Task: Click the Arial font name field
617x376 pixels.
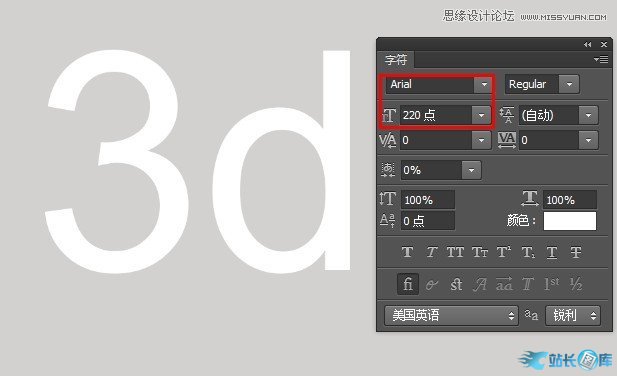Action: [430, 84]
